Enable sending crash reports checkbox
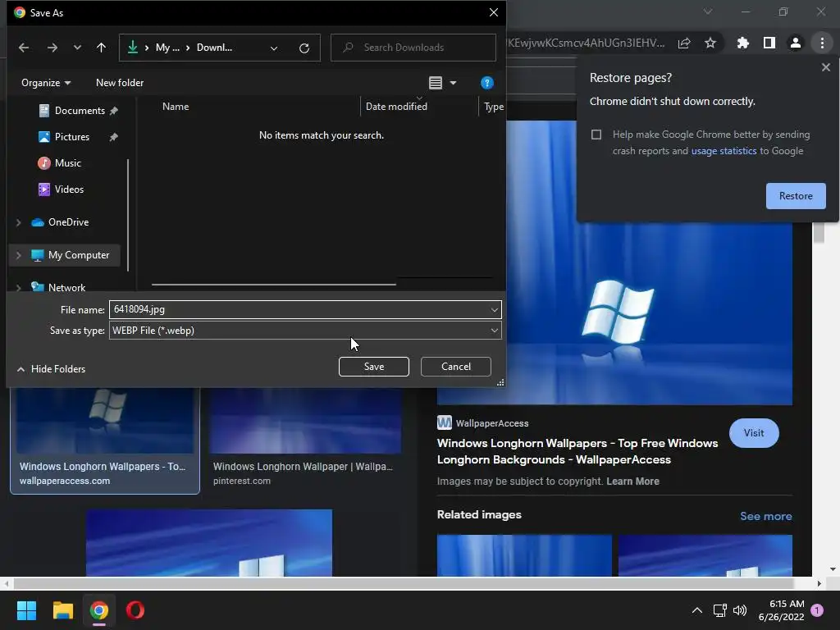 (x=596, y=135)
